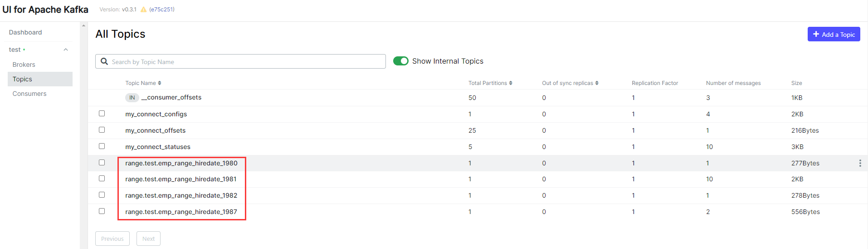Tick the my_connect_statuses checkbox

tap(102, 146)
